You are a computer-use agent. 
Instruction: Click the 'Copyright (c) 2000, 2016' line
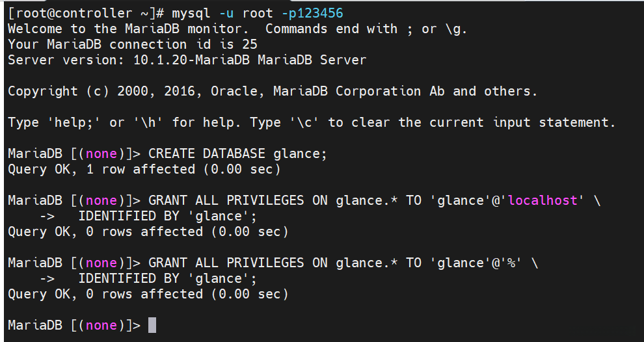pyautogui.click(x=272, y=91)
